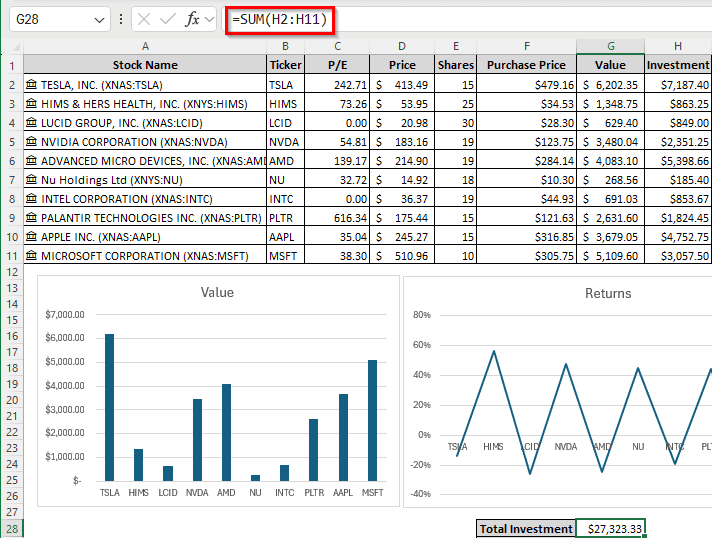Click the stock icon beside PALANTIR TECHNOLOGIES
This screenshot has width=712, height=538.
[31, 218]
